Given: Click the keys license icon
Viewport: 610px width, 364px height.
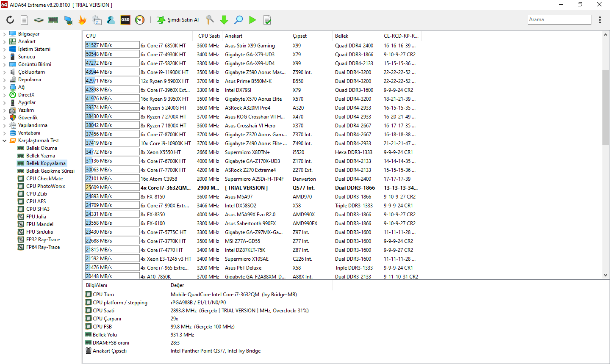Looking at the screenshot, I should tap(210, 19).
